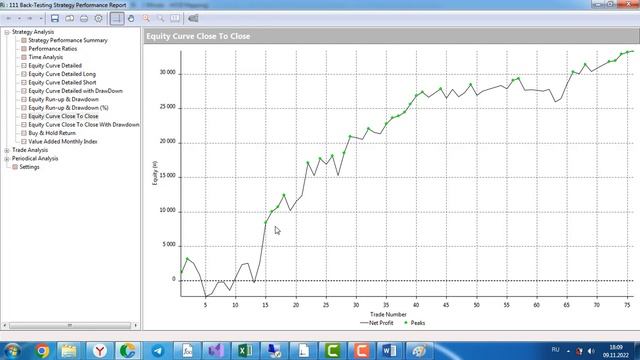
Task: Select Equity Curve Detailed Long
Action: pyautogui.click(x=62, y=74)
